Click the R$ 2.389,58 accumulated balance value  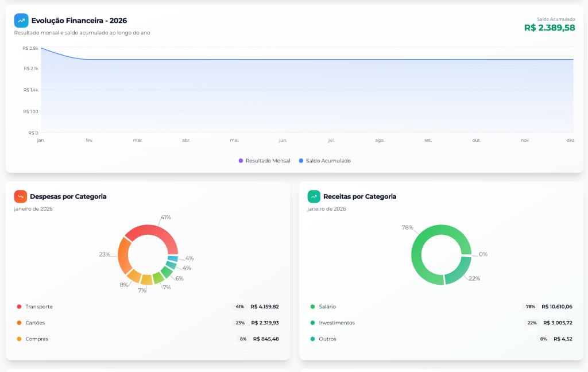550,28
